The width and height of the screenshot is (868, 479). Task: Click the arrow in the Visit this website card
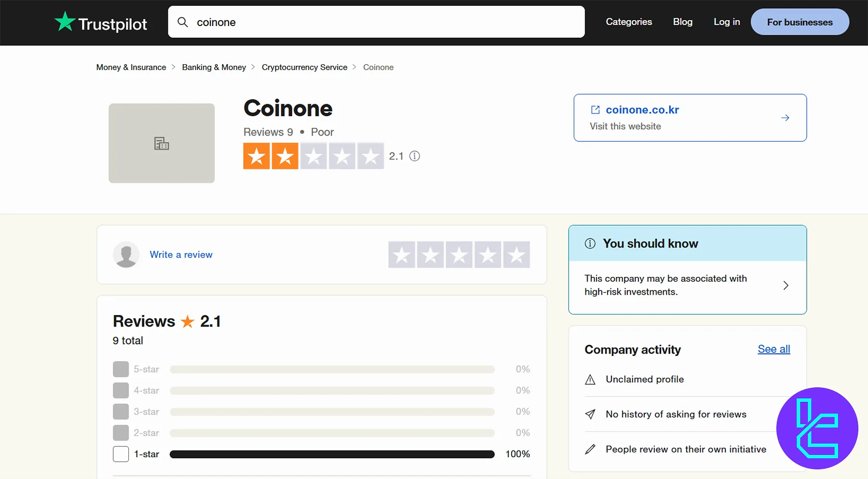tap(785, 118)
